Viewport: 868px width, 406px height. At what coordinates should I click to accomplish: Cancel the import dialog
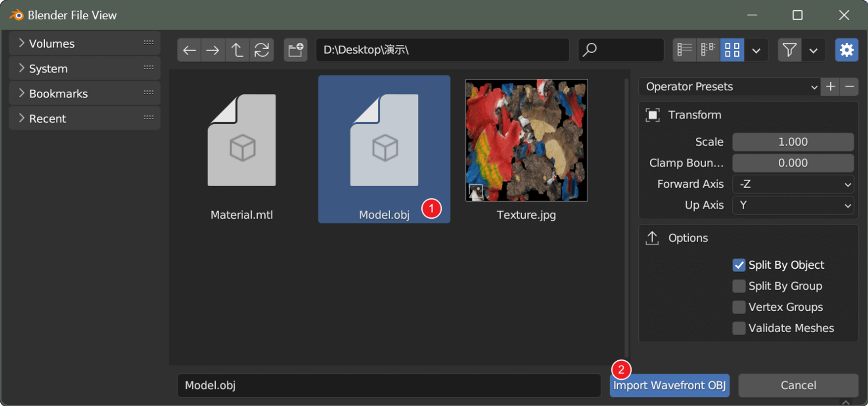click(797, 385)
